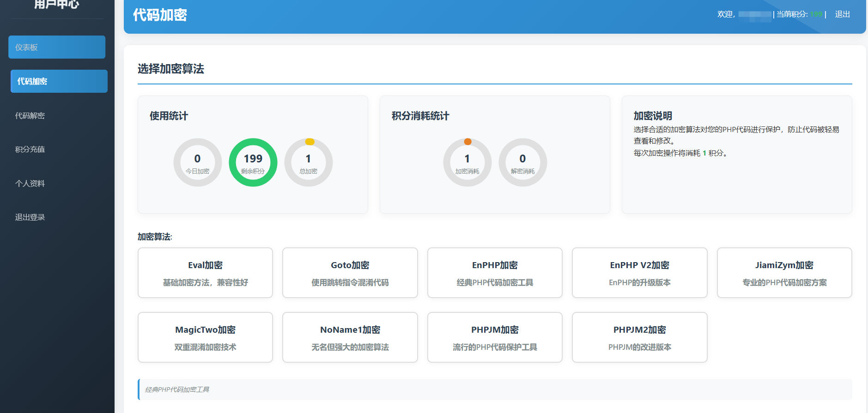Select the PHPJM2加密 algorithm card
Image resolution: width=868 pixels, height=413 pixels.
pos(640,337)
